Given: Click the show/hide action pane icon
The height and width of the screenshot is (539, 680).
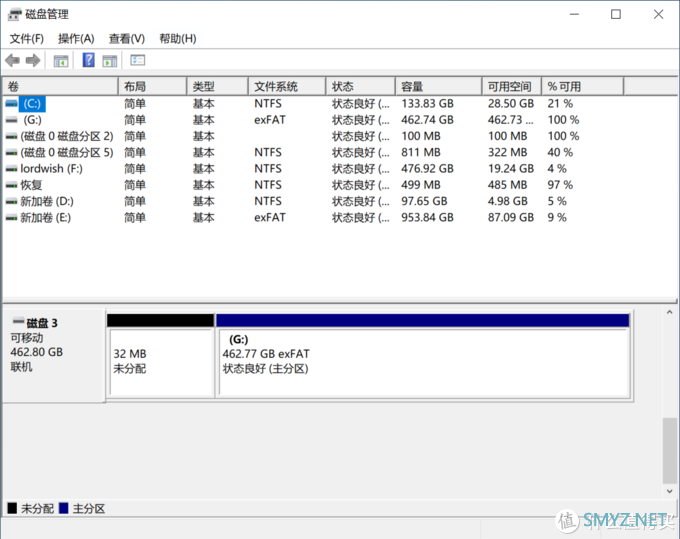Looking at the screenshot, I should 110,61.
